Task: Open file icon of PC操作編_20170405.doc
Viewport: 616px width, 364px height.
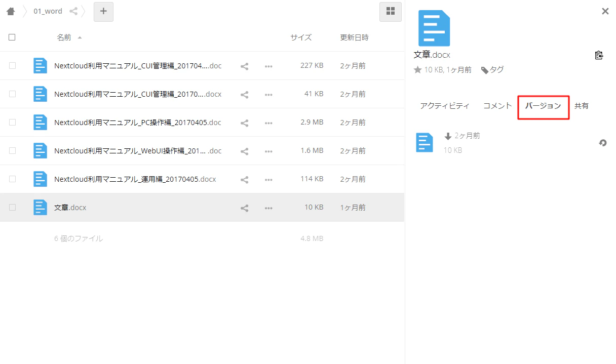Action: [x=40, y=123]
